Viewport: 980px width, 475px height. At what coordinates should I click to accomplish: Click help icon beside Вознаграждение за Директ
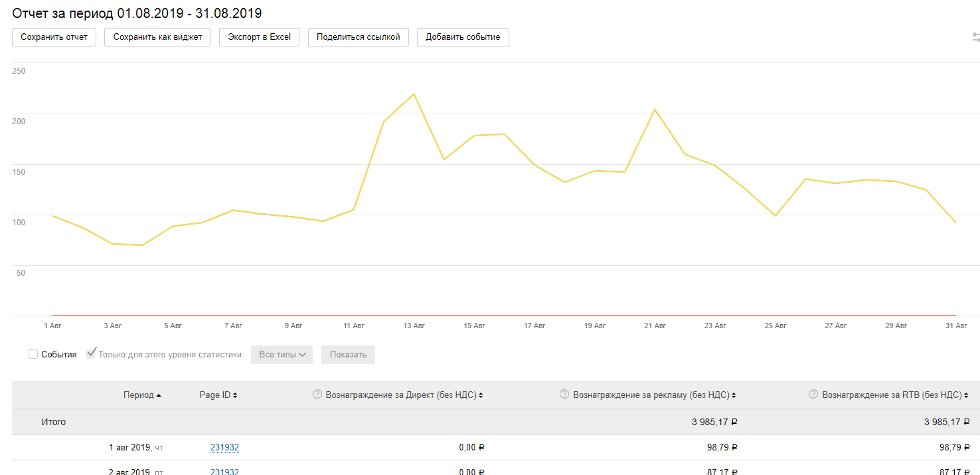pyautogui.click(x=317, y=395)
